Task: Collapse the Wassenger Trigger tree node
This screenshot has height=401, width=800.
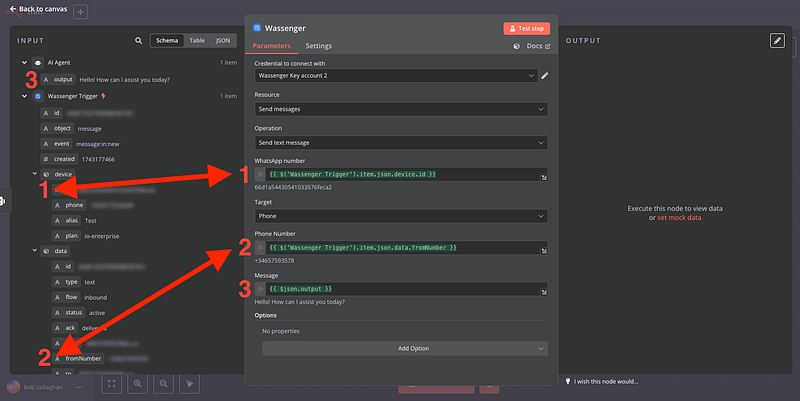Action: tap(24, 96)
